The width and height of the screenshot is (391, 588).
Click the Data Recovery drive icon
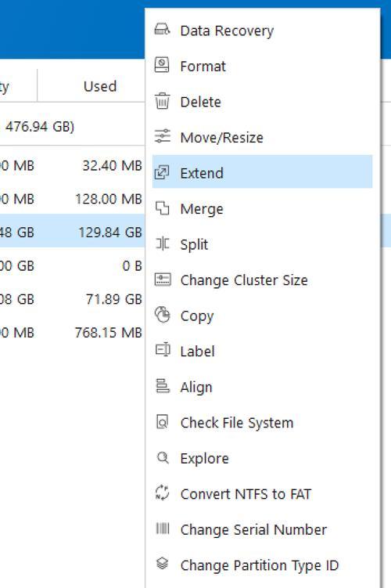click(162, 30)
